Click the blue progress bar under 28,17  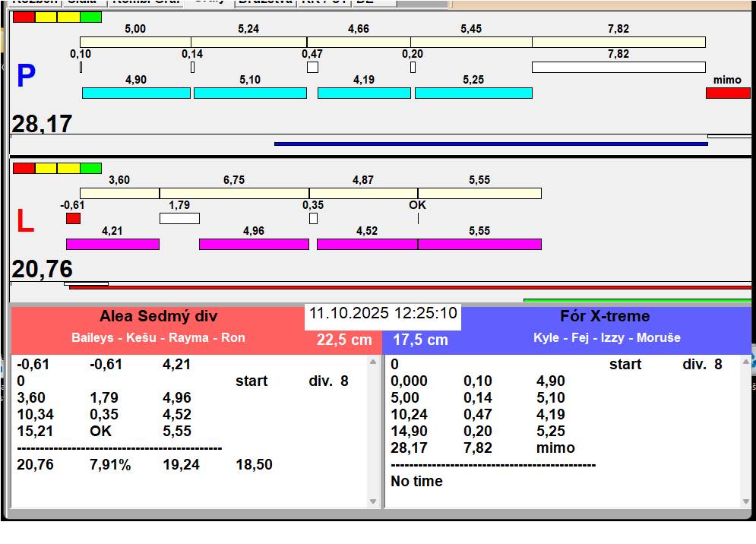coord(490,144)
